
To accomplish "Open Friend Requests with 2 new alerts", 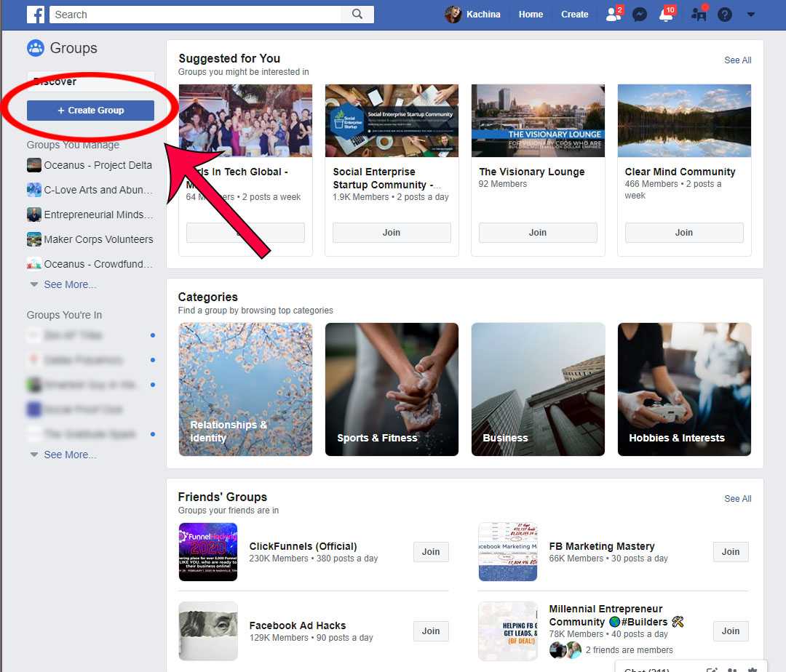I will (x=611, y=14).
